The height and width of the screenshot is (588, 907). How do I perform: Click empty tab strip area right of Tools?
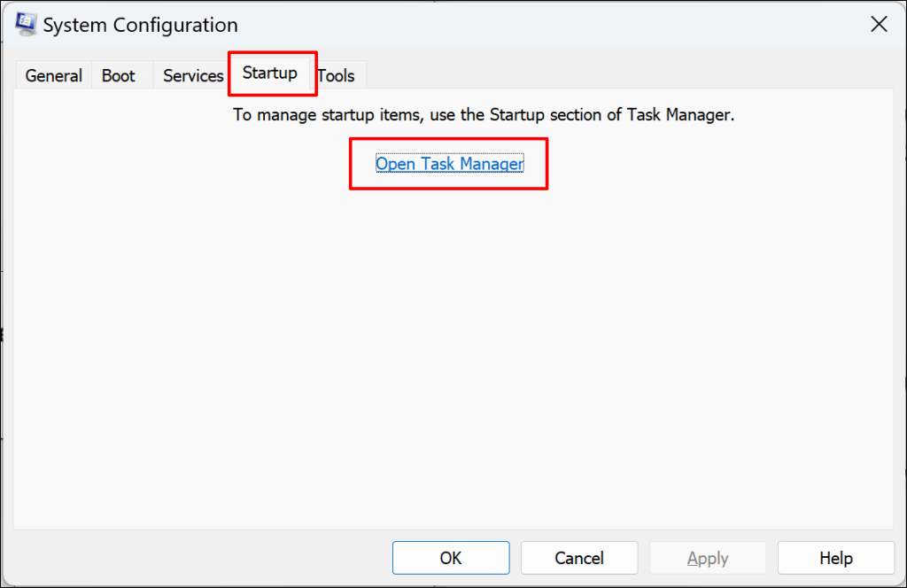[620, 74]
